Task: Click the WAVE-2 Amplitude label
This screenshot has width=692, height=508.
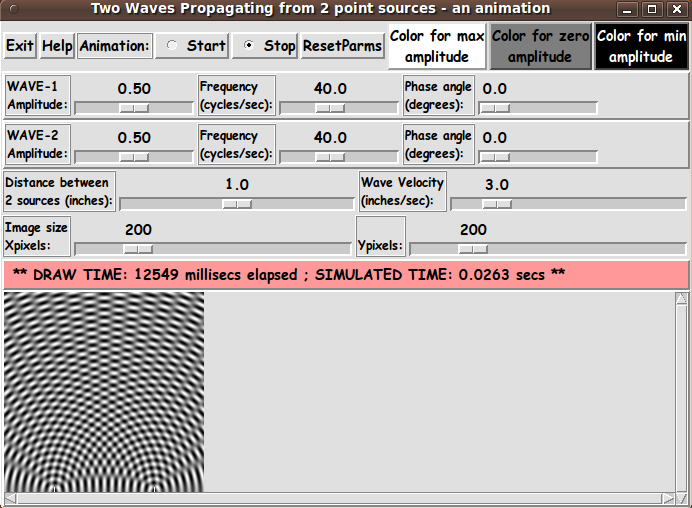Action: (x=38, y=144)
